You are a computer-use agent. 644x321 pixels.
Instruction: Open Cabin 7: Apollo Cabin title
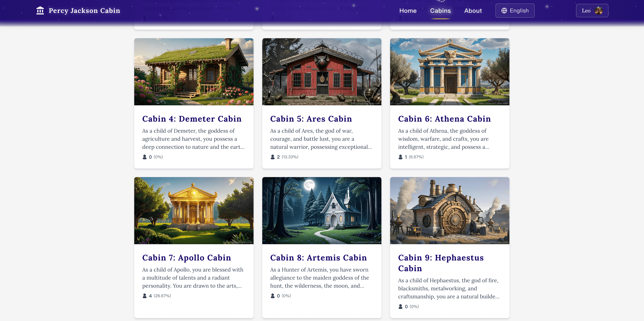click(x=186, y=258)
